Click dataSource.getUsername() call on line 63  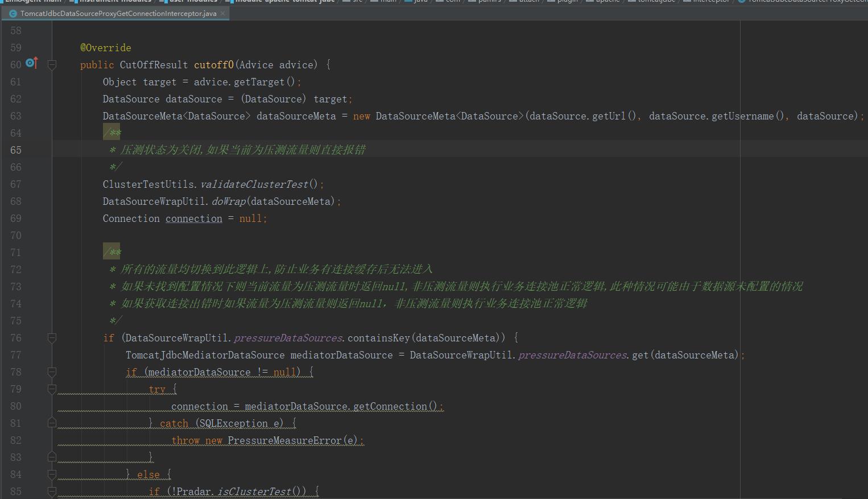(x=717, y=116)
